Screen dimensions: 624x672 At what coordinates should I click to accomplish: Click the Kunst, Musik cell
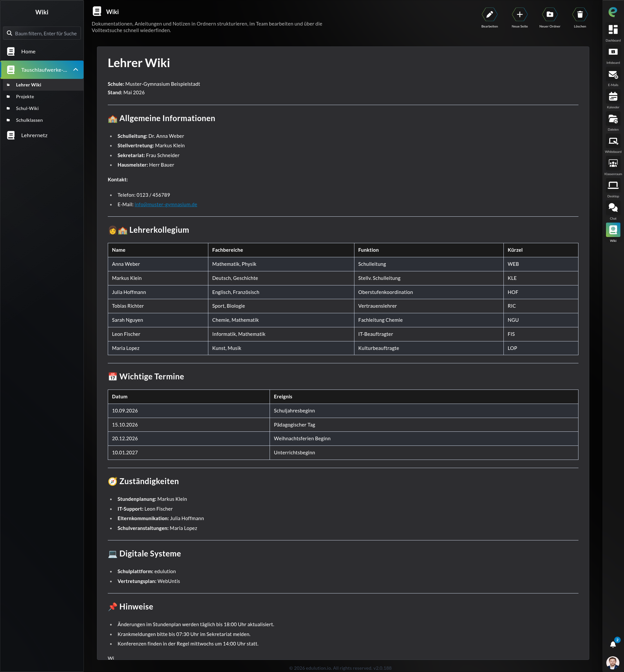click(x=281, y=348)
